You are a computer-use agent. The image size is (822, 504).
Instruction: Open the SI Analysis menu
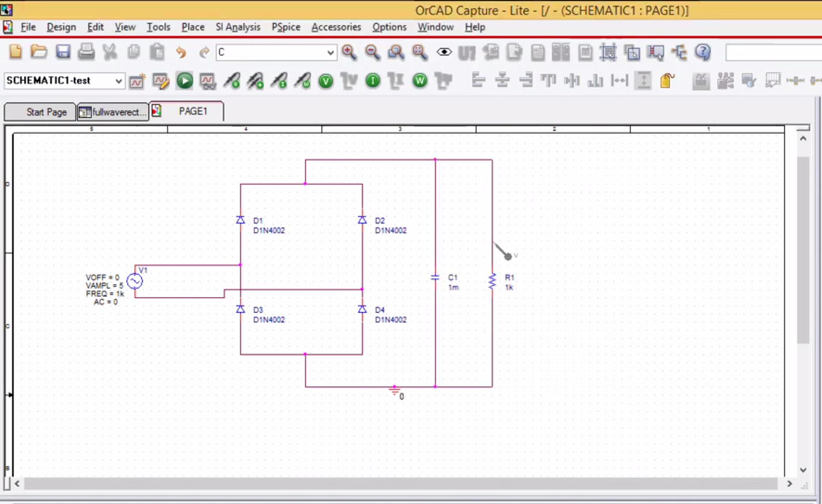click(238, 27)
